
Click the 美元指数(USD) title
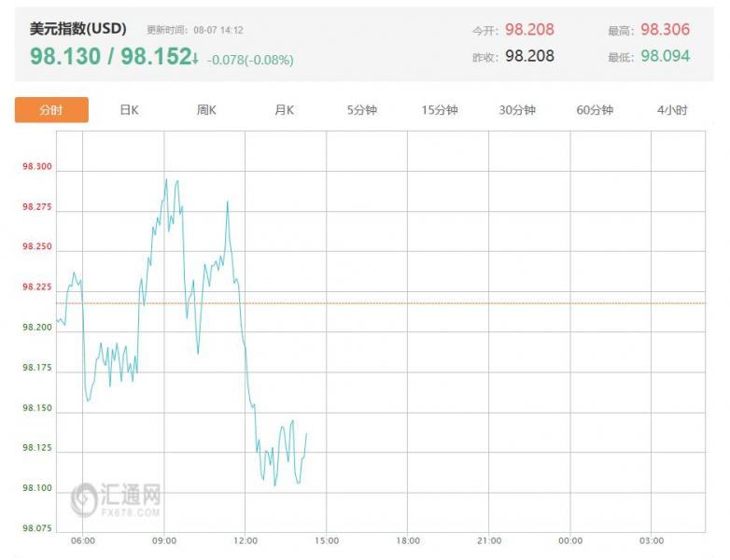tap(78, 29)
